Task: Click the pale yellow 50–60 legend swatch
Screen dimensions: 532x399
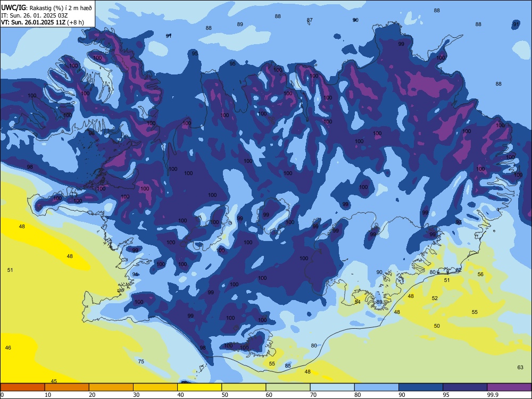Action: point(244,387)
